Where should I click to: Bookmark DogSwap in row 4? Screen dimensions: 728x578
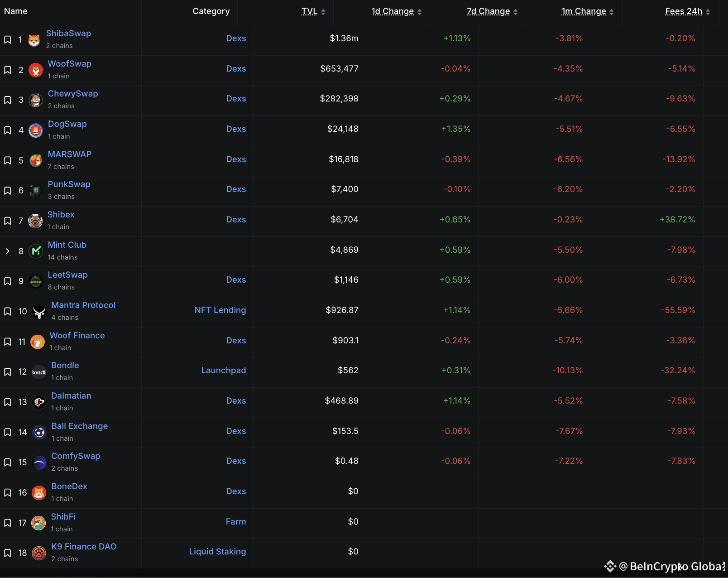click(x=8, y=130)
